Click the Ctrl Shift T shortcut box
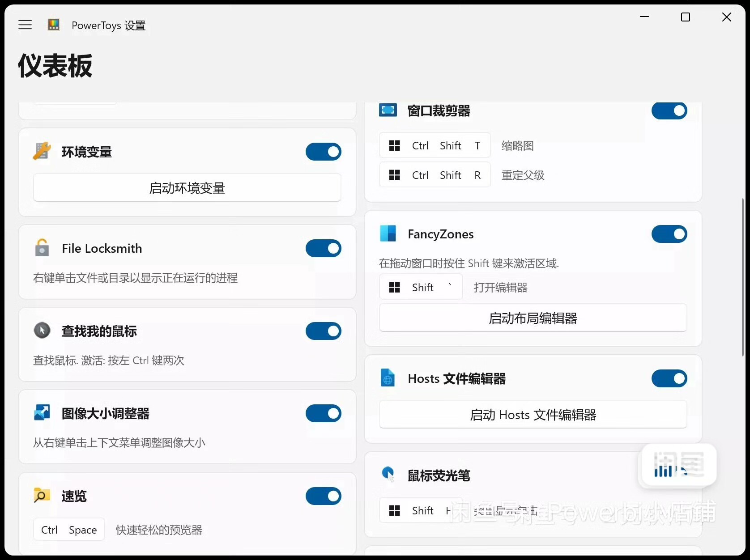 (x=435, y=145)
